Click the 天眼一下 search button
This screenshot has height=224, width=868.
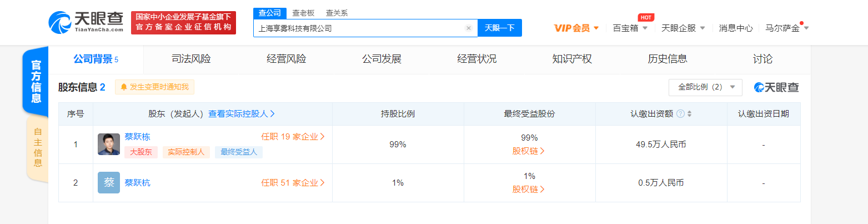click(499, 28)
